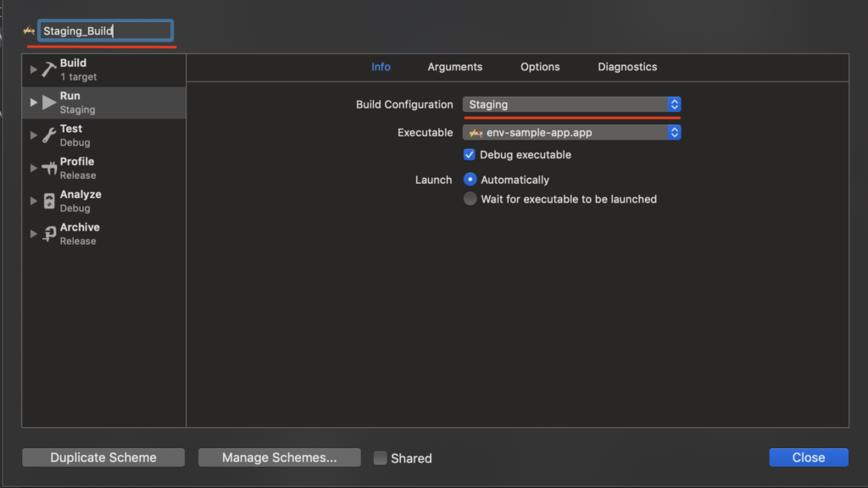
Task: Enable the Shared checkbox
Action: click(380, 457)
